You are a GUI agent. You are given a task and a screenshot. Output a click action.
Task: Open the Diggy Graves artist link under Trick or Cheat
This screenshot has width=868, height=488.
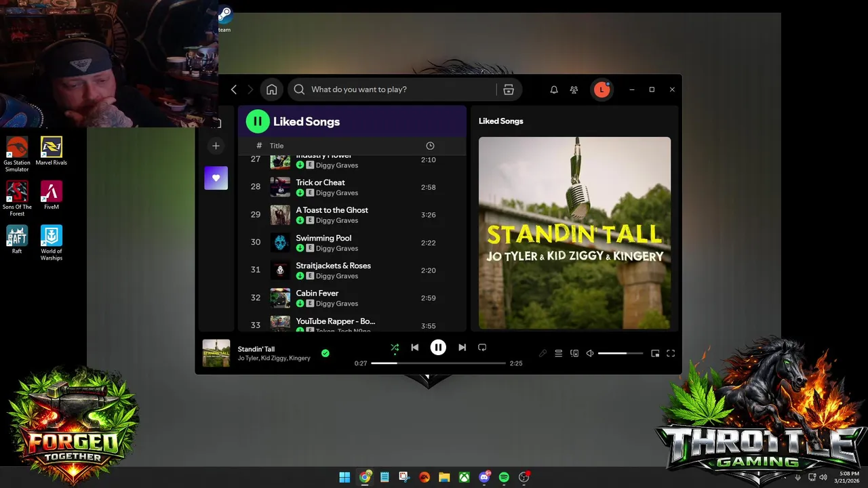click(x=336, y=193)
